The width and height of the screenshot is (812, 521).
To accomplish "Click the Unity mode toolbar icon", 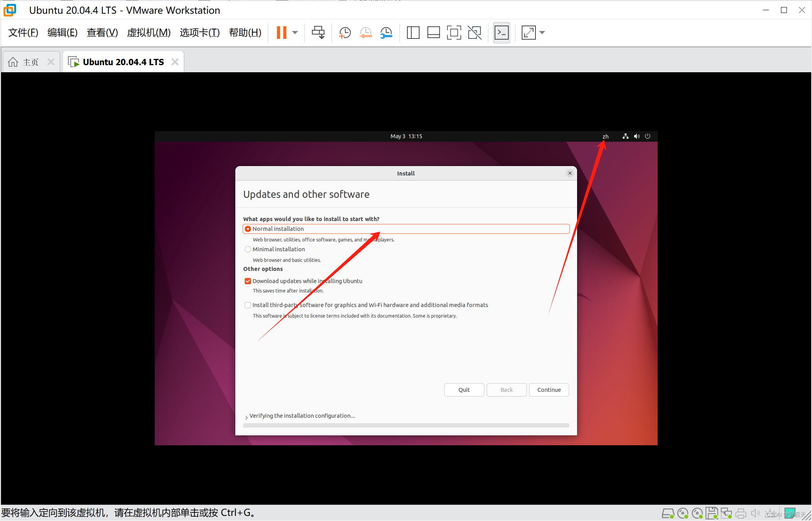I will pos(475,33).
